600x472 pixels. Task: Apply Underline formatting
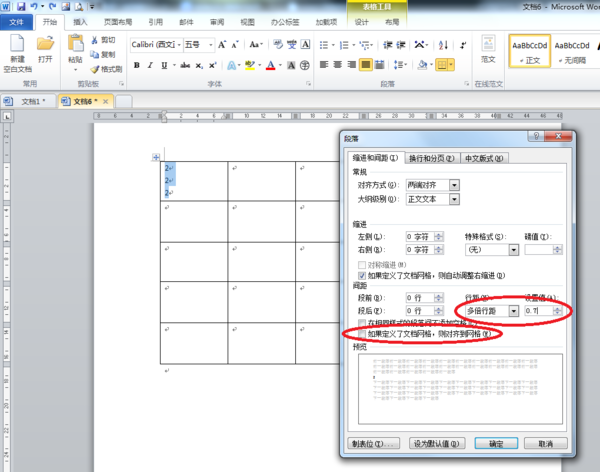pos(164,65)
